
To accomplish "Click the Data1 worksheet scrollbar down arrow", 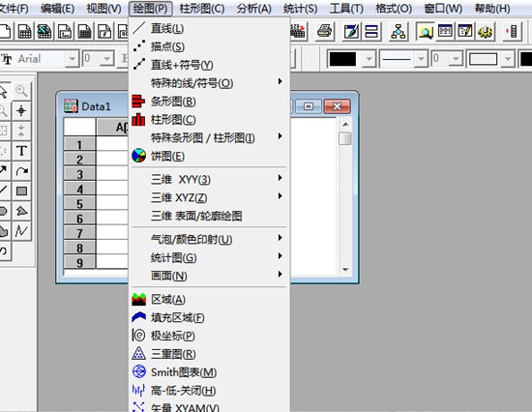I will (345, 270).
